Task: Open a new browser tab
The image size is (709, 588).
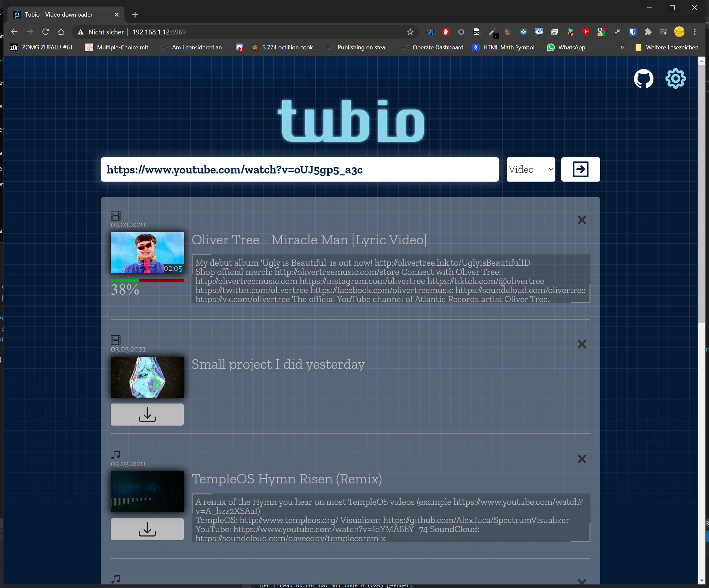Action: pos(135,15)
